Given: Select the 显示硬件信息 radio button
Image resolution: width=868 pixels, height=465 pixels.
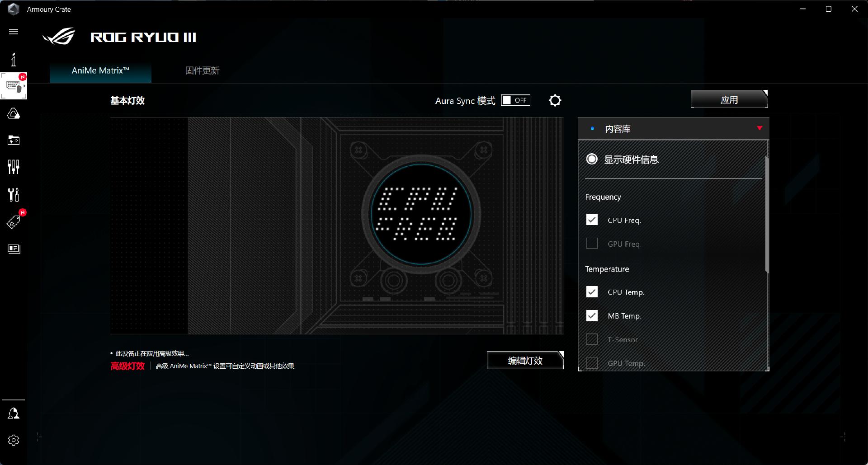Looking at the screenshot, I should 592,159.
